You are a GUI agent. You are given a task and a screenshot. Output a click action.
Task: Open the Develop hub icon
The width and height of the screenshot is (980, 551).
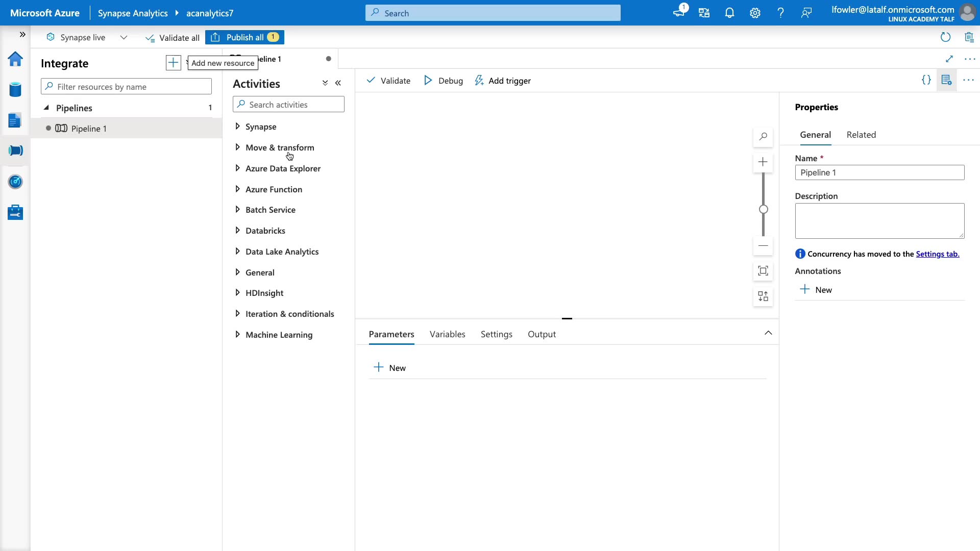tap(15, 120)
